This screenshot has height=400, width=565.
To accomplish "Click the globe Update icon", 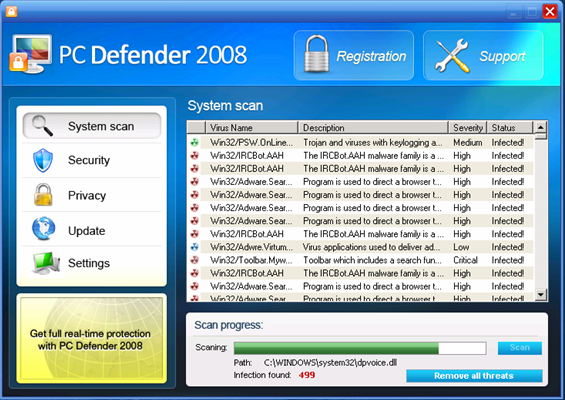I will 43,228.
